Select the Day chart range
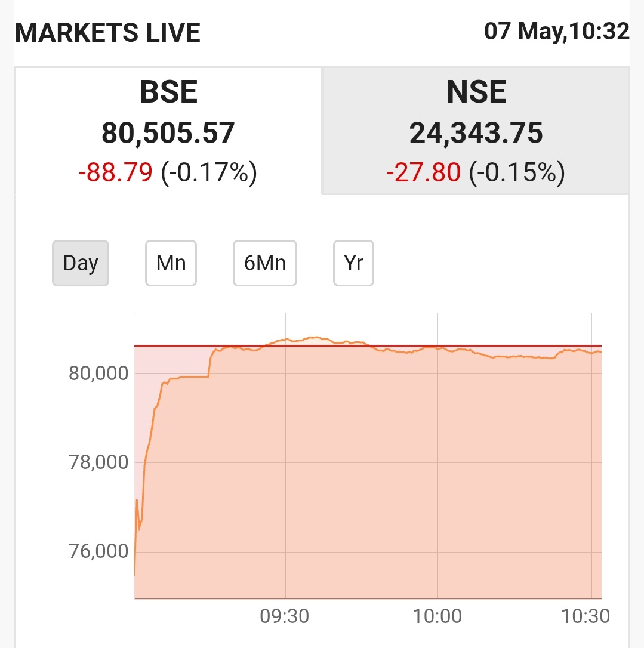This screenshot has width=644, height=648. coord(81,263)
